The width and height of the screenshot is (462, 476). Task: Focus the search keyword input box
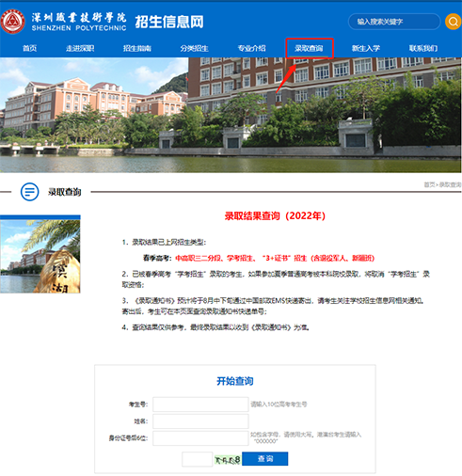[394, 22]
